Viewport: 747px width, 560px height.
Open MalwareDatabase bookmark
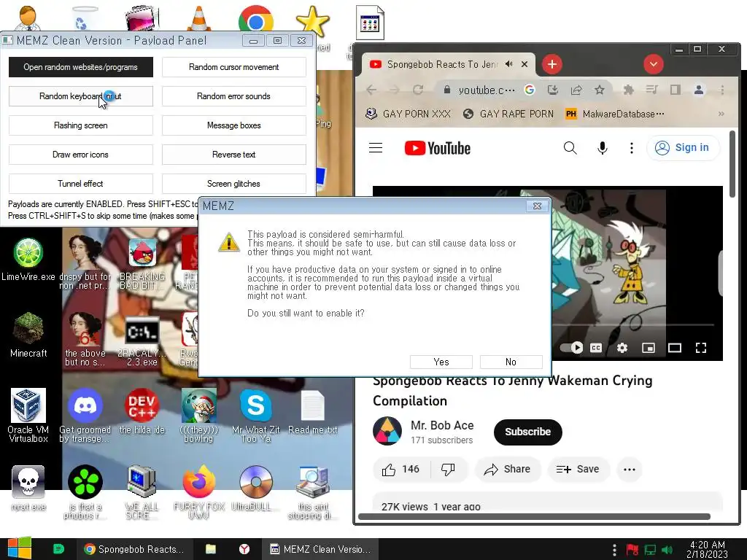614,114
